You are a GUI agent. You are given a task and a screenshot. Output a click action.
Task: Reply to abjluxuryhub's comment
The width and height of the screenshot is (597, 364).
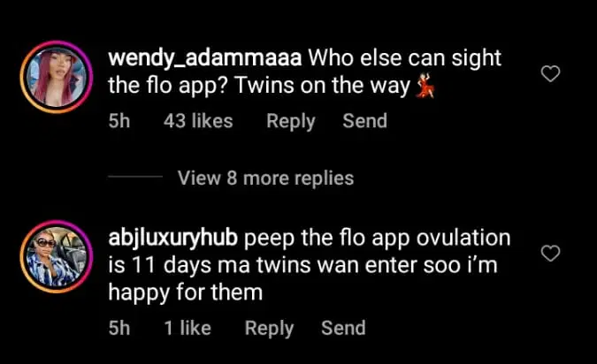(269, 329)
